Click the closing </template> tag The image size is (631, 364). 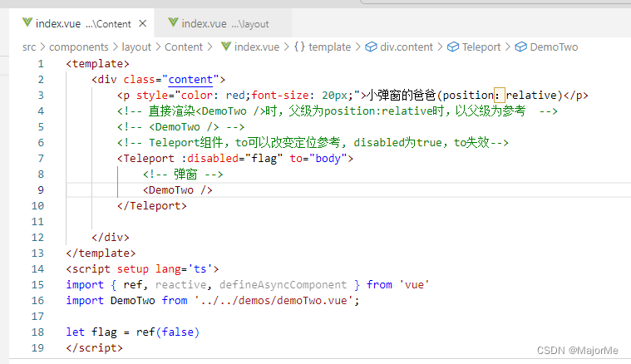pos(101,253)
